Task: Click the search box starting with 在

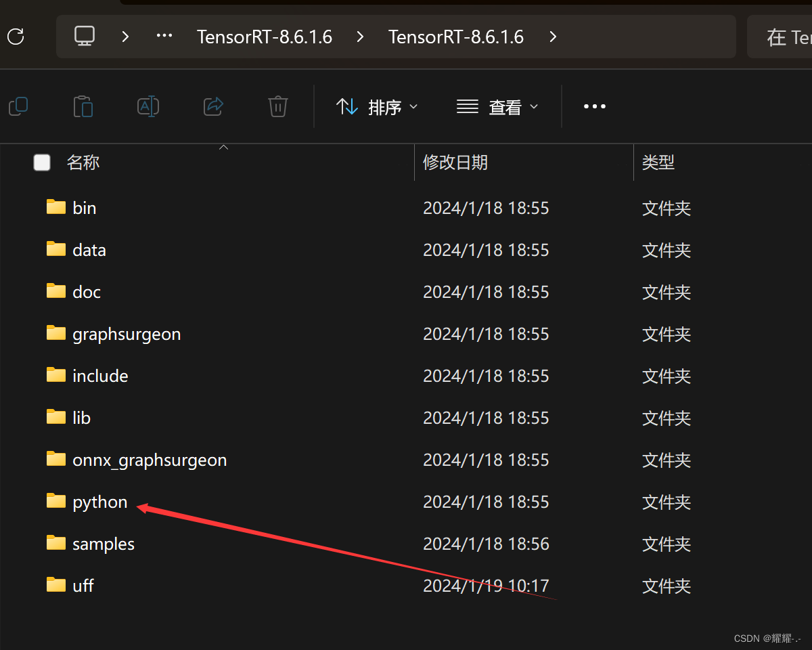Action: coord(780,37)
